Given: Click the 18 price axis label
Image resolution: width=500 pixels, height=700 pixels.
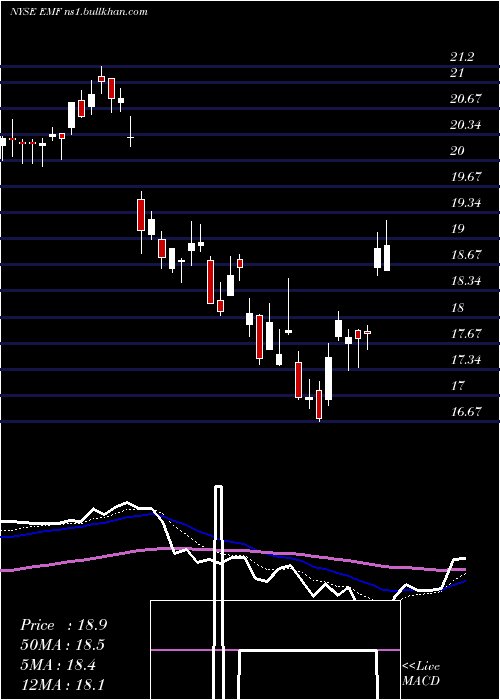Looking at the screenshot, I should pyautogui.click(x=457, y=308).
